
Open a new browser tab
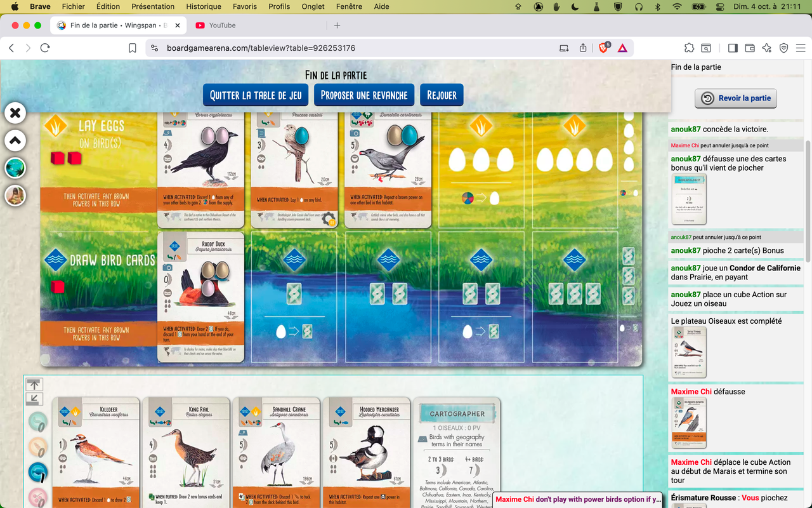[x=337, y=25]
